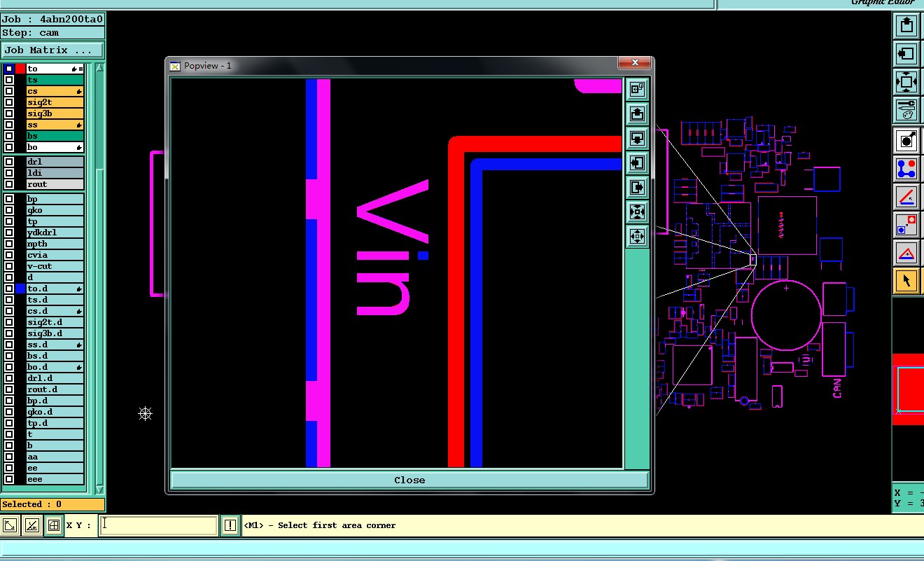Viewport: 924px width, 561px height.
Task: Select the blue-red square snap tool
Action: (906, 225)
